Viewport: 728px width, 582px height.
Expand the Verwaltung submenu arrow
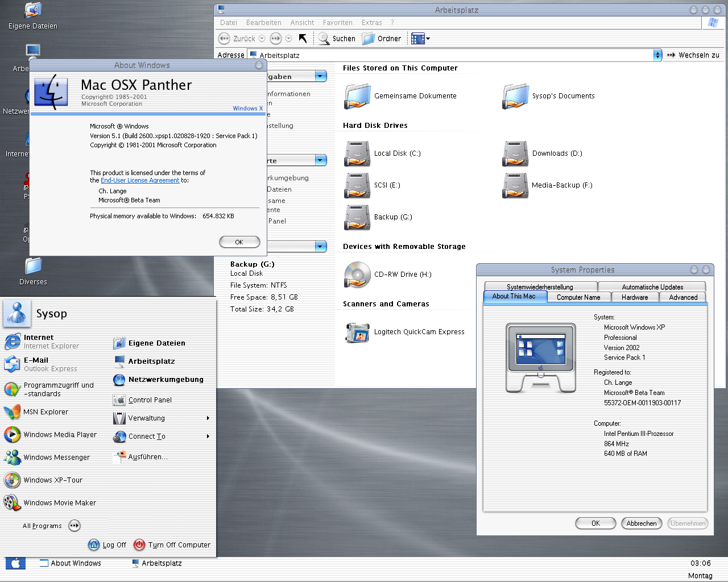pyautogui.click(x=208, y=418)
